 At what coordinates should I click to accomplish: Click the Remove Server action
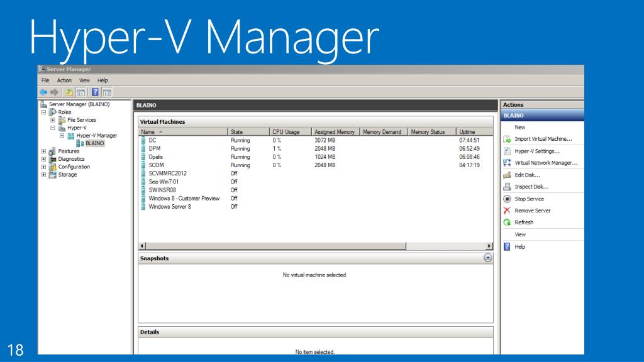click(532, 211)
